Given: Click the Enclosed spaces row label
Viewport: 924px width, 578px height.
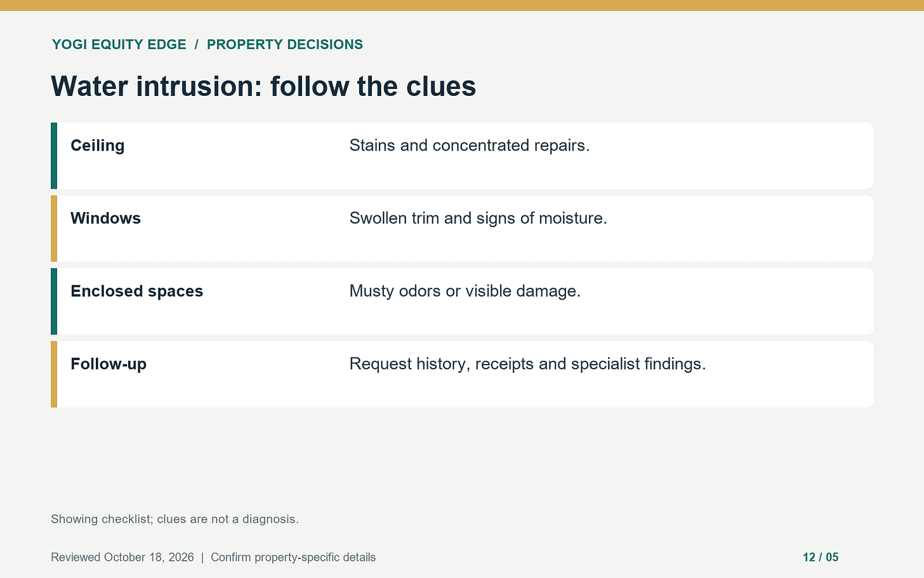Looking at the screenshot, I should tap(137, 292).
